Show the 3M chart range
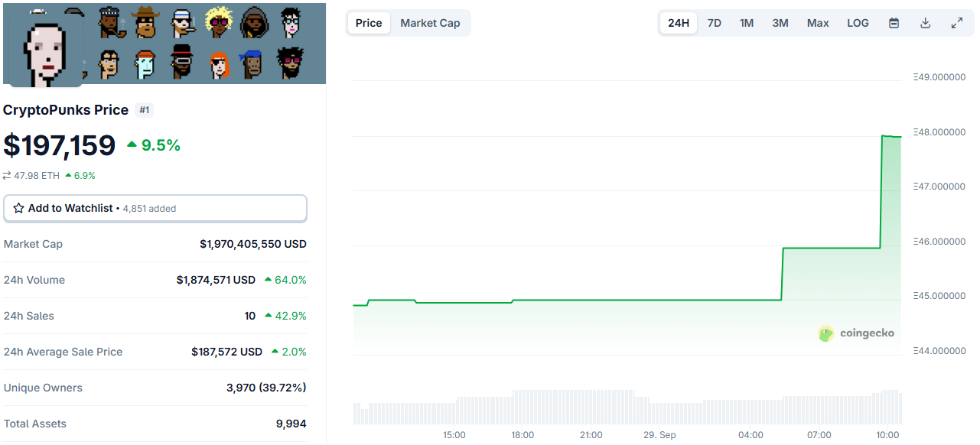Viewport: 980px width, 445px height. click(x=780, y=23)
